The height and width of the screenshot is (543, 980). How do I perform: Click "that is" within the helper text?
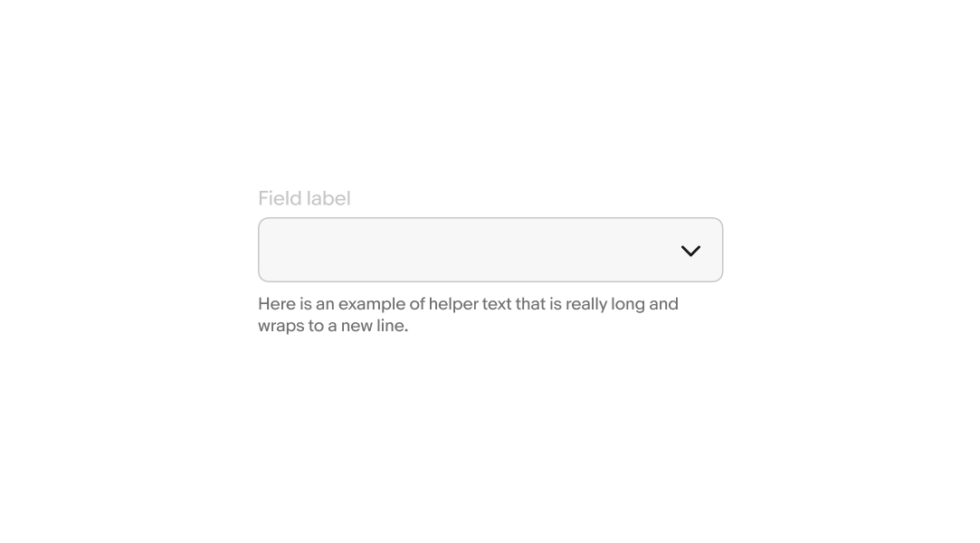[538, 304]
